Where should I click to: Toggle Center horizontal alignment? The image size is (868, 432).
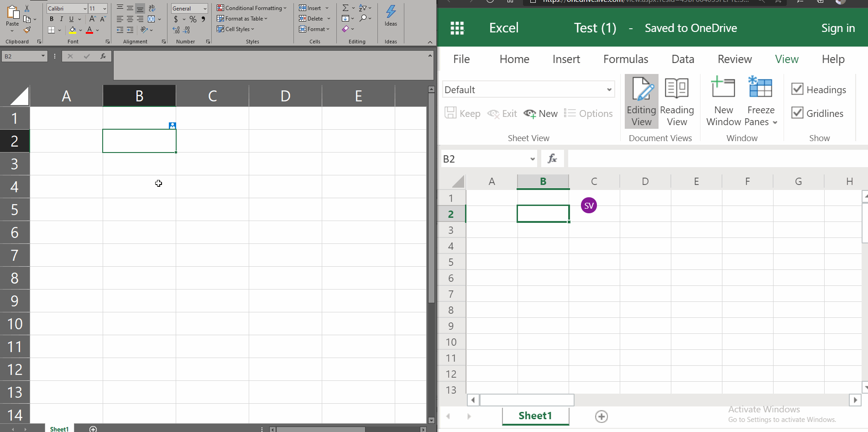[130, 19]
